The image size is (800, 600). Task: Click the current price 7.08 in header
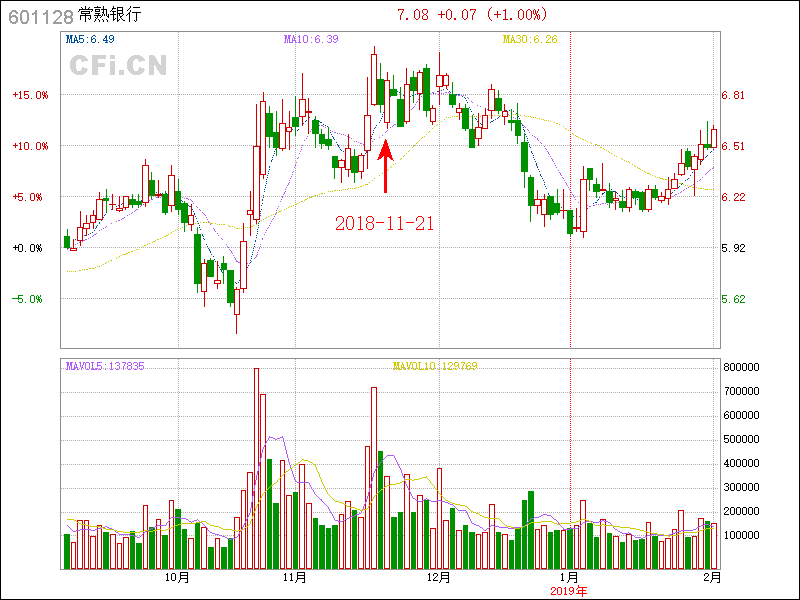412,15
